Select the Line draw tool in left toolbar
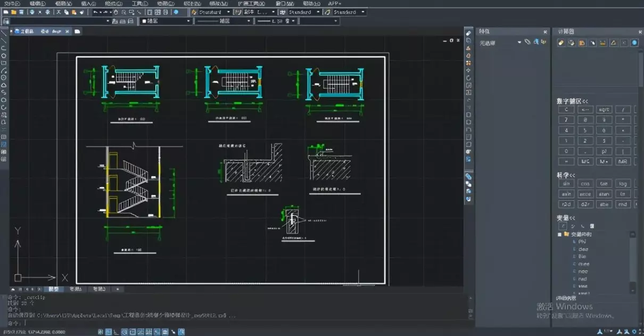The height and width of the screenshot is (336, 644). pos(4,33)
